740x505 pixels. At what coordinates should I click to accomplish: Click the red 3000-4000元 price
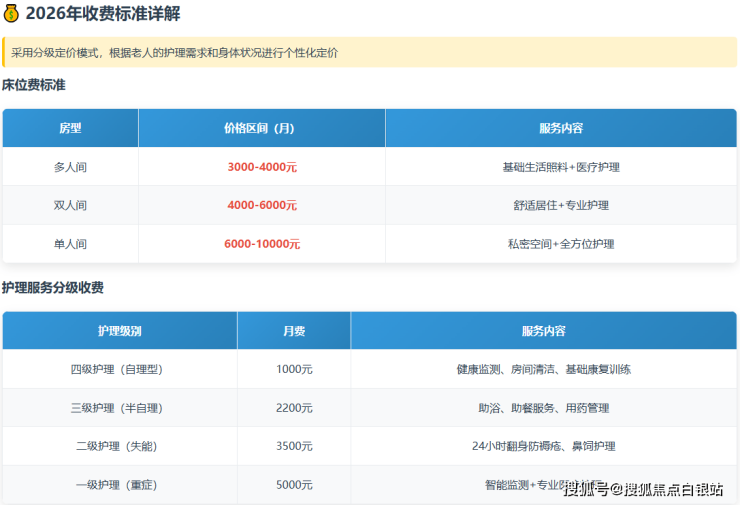pyautogui.click(x=262, y=167)
